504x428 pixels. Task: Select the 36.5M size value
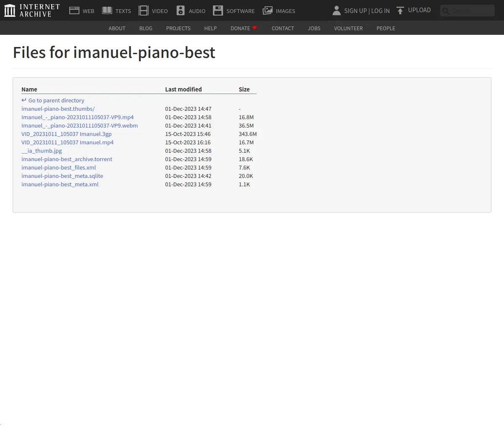pyautogui.click(x=246, y=125)
